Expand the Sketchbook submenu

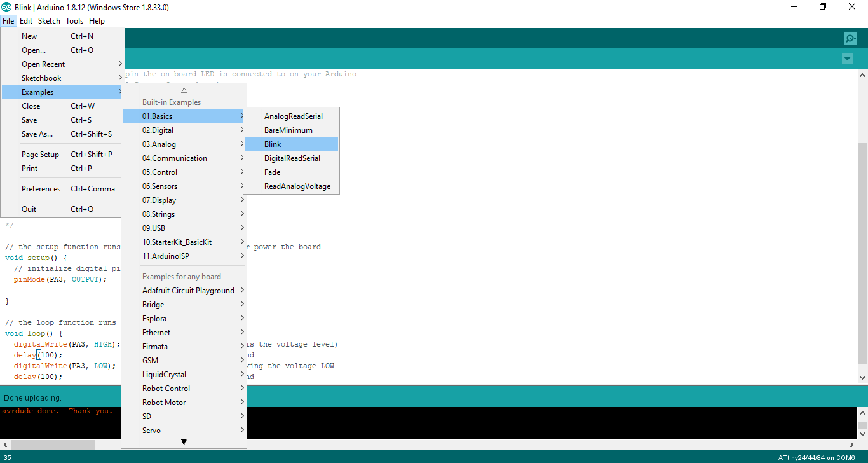point(63,78)
